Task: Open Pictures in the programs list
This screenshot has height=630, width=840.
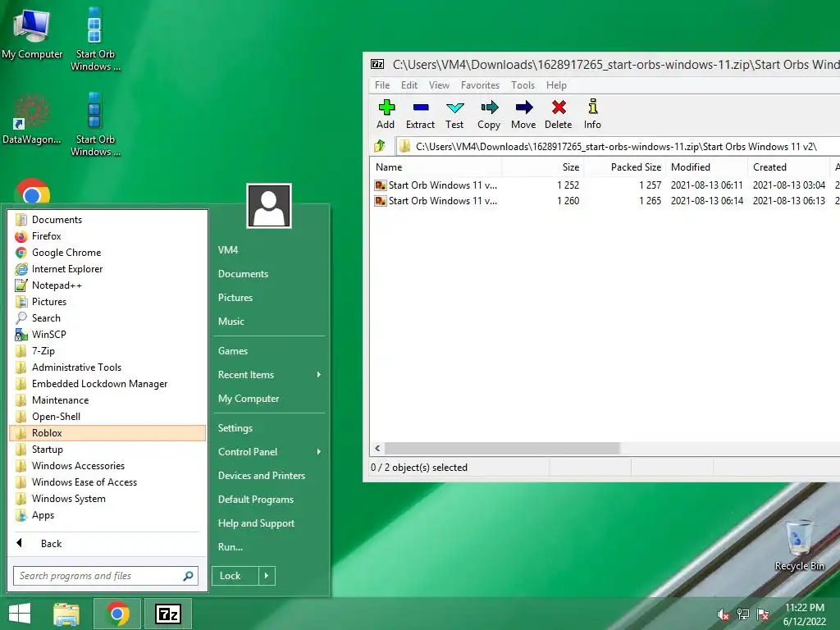Action: coord(107,302)
